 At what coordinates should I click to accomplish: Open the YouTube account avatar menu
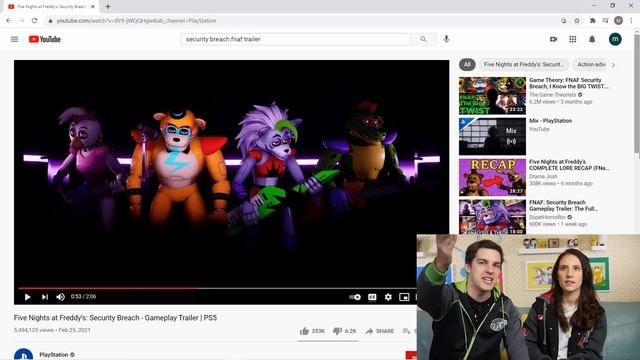click(615, 39)
